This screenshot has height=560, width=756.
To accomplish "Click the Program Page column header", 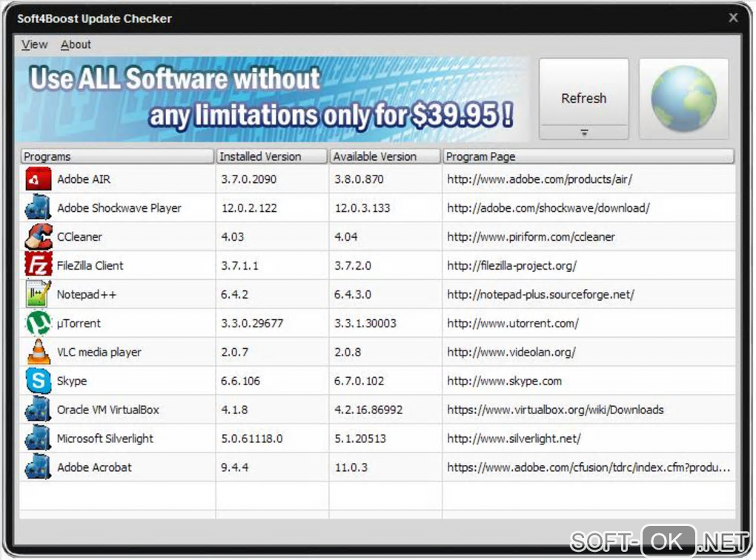I will 588,156.
